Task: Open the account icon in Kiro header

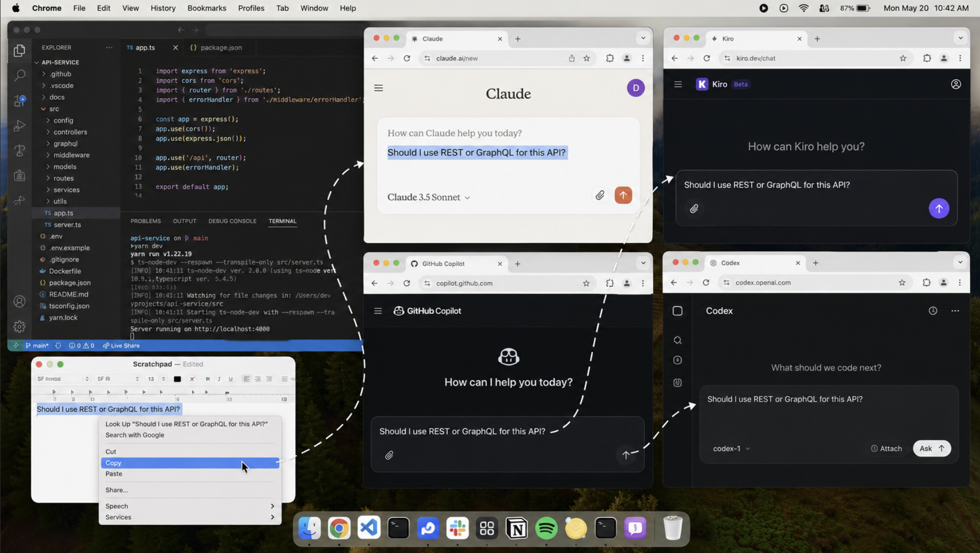Action: (955, 84)
